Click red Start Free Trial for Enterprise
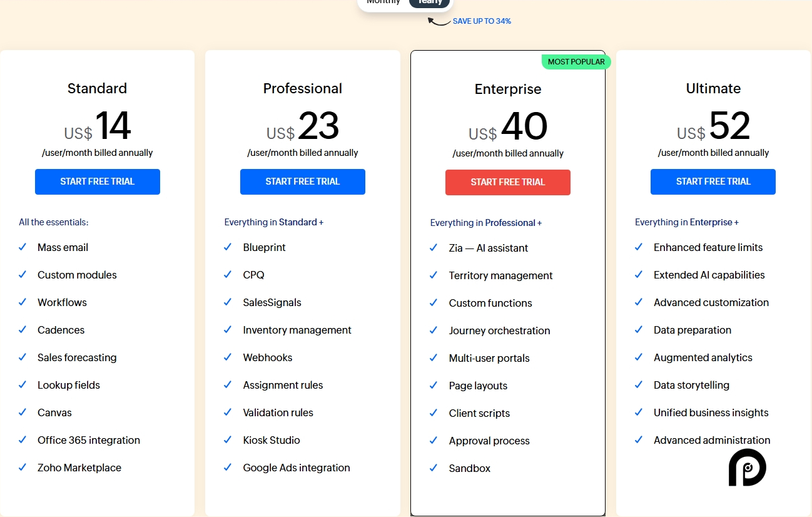Viewport: 812px width, 517px height. [x=508, y=182]
